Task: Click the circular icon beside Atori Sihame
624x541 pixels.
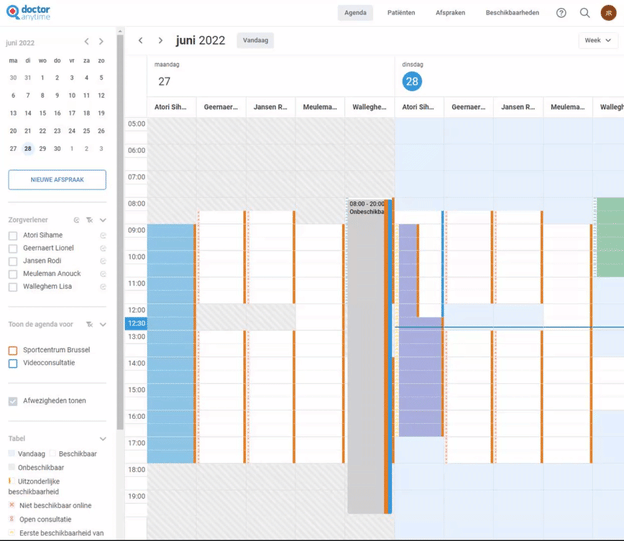Action: (x=103, y=235)
